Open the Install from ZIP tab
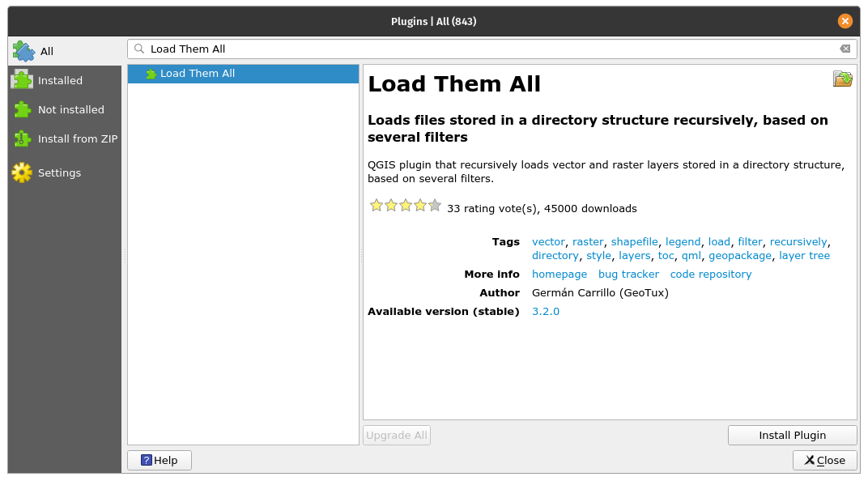The height and width of the screenshot is (481, 868). point(78,138)
